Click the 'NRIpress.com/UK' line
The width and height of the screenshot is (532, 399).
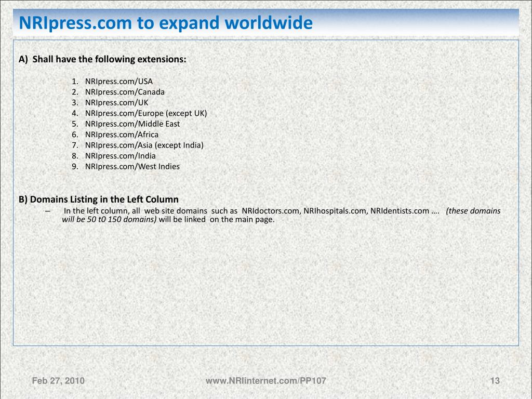116,102
